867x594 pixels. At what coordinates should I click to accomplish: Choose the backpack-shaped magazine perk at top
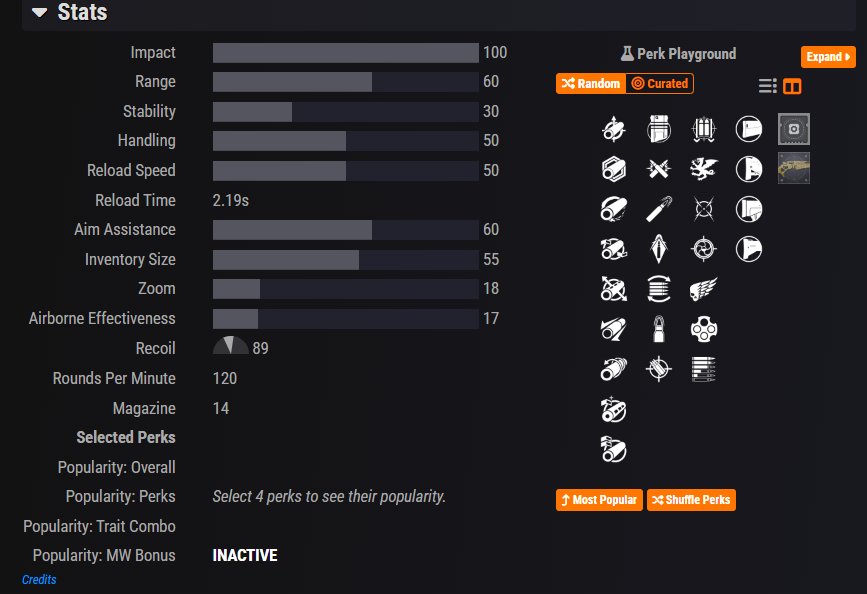click(x=659, y=128)
